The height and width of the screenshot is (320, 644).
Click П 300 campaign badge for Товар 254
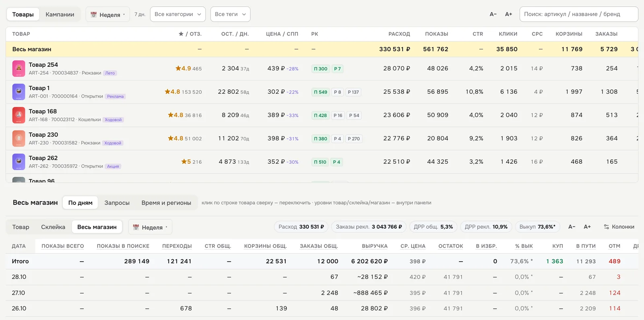(x=321, y=69)
